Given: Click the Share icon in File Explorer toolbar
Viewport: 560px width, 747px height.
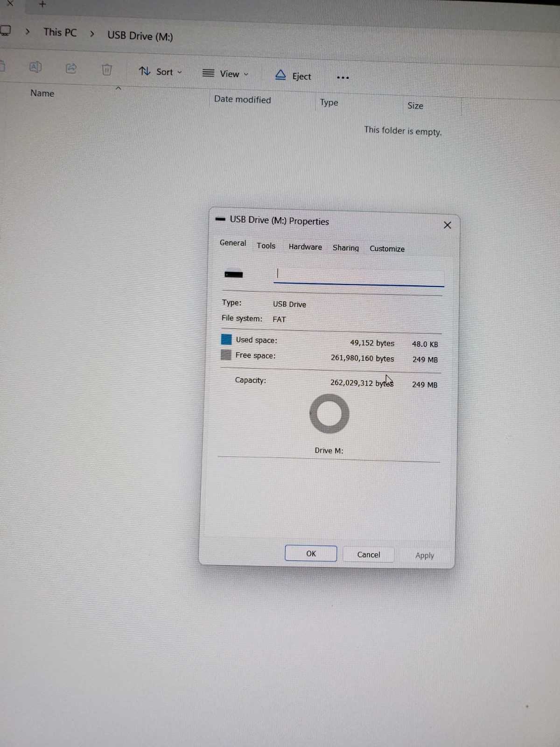Looking at the screenshot, I should [71, 69].
